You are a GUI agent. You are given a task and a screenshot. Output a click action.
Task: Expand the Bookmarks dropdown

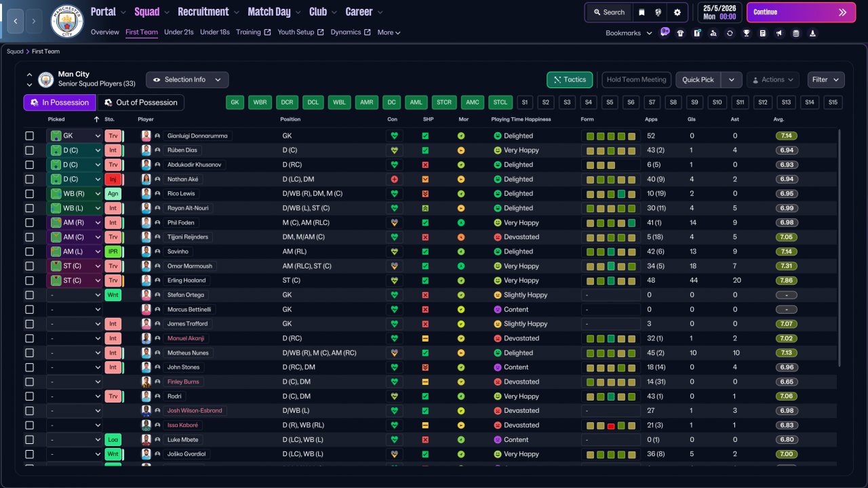(629, 33)
